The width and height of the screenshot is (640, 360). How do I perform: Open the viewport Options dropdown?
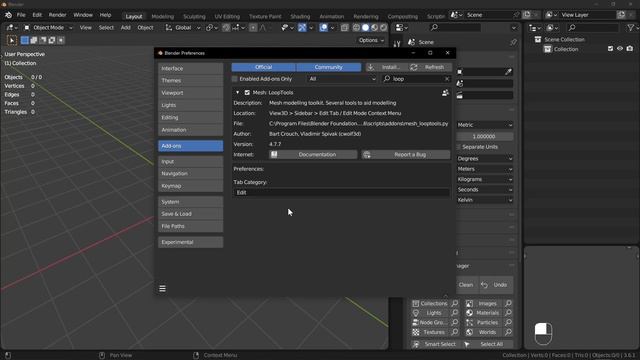click(x=371, y=40)
